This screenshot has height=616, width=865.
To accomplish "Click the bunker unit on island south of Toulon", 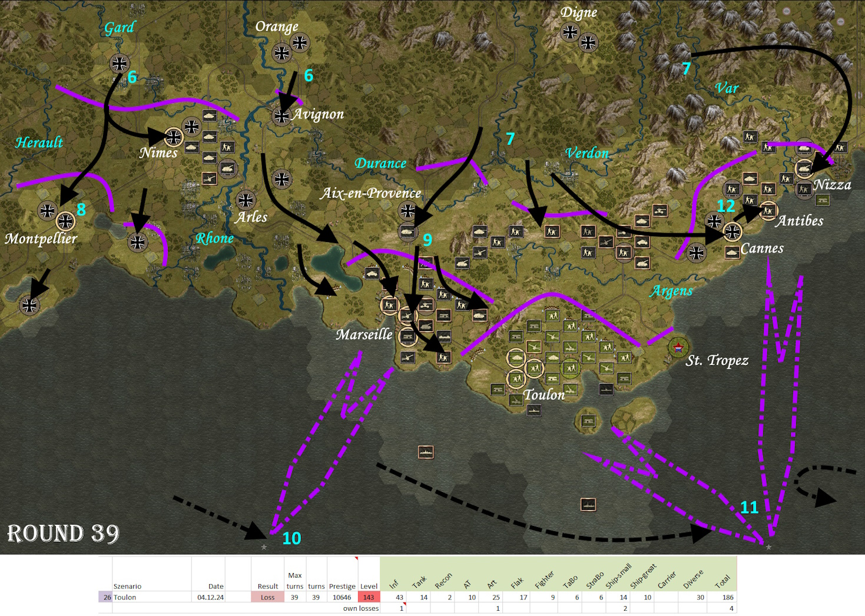I will pos(588,420).
